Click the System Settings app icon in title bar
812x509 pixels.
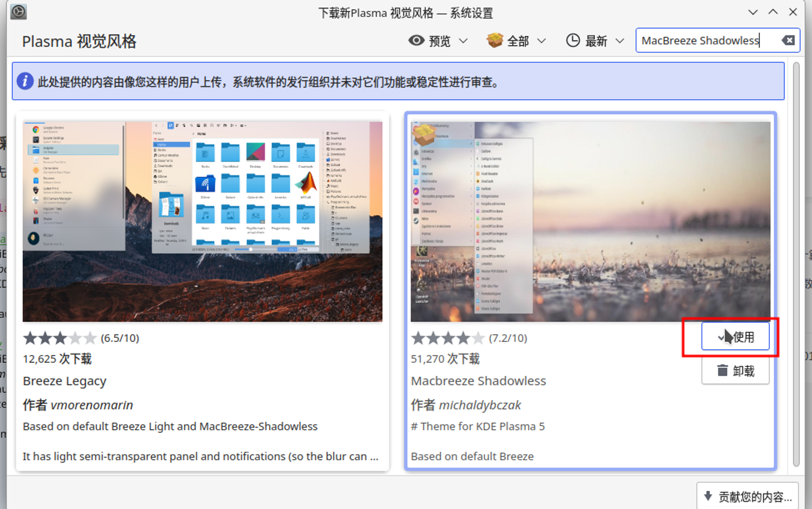click(19, 12)
